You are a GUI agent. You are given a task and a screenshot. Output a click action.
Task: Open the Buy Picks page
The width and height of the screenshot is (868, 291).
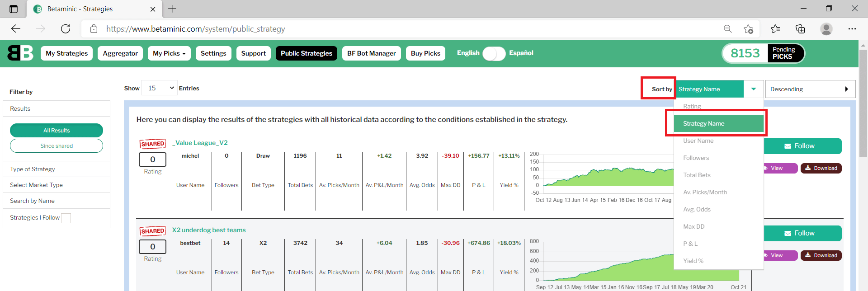click(425, 53)
